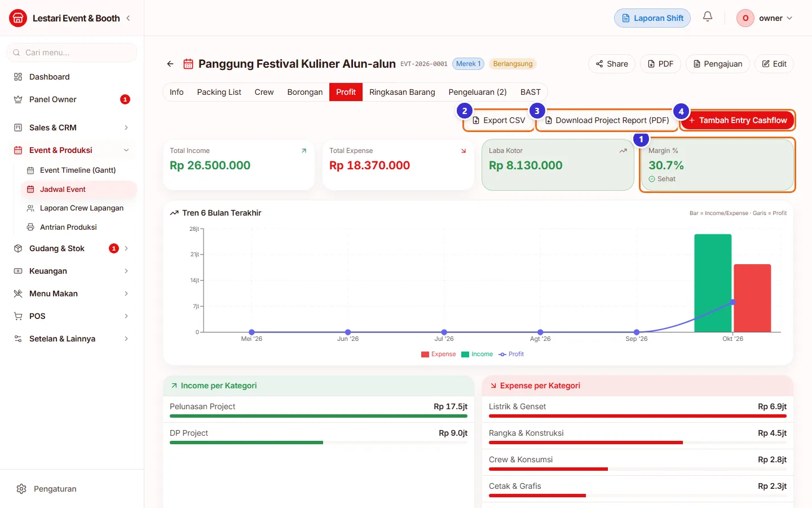Open the Pengeluaran (2) tab

pyautogui.click(x=478, y=92)
